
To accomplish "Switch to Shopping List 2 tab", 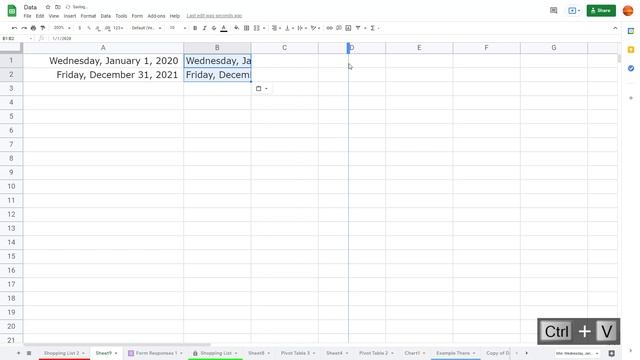I will click(64, 353).
